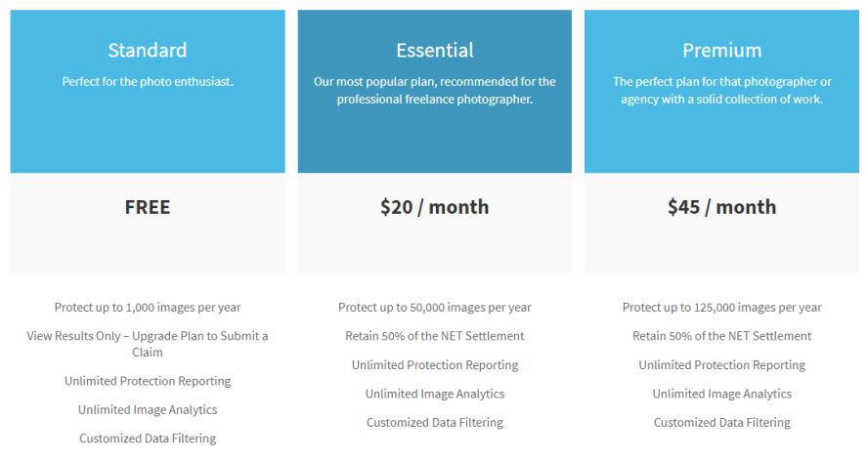Click the Essential plan heading
The image size is (868, 461).
pyautogui.click(x=435, y=50)
